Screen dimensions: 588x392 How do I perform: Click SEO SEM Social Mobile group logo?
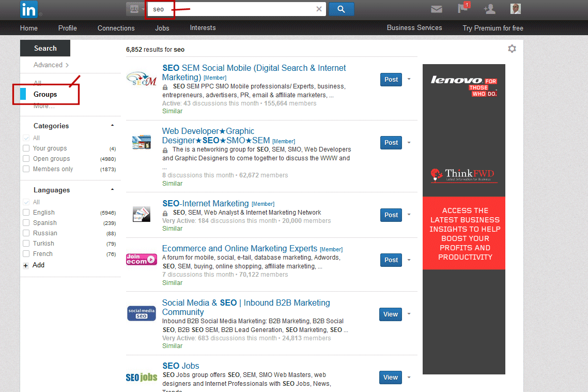(142, 79)
